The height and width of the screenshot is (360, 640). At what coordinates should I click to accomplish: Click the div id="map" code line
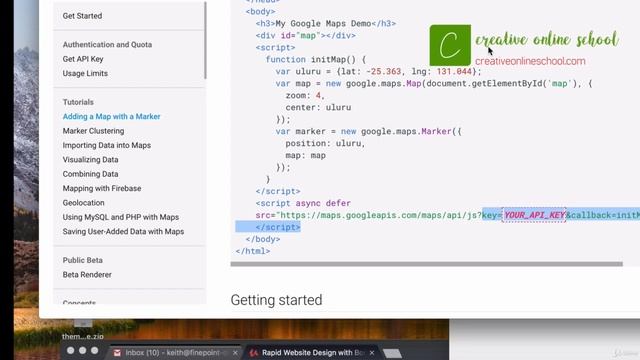pos(306,36)
